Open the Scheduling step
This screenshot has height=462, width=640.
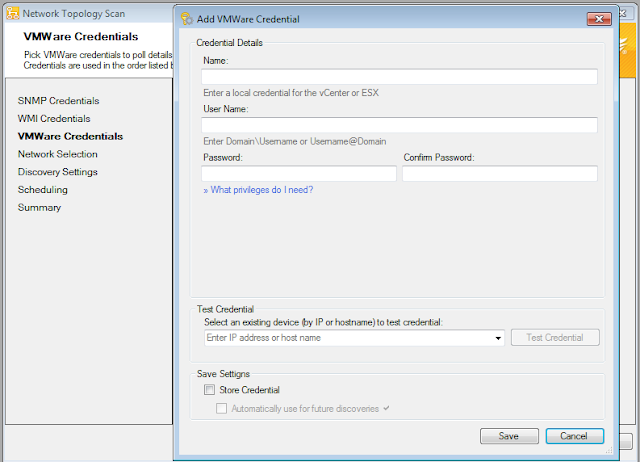click(x=43, y=190)
